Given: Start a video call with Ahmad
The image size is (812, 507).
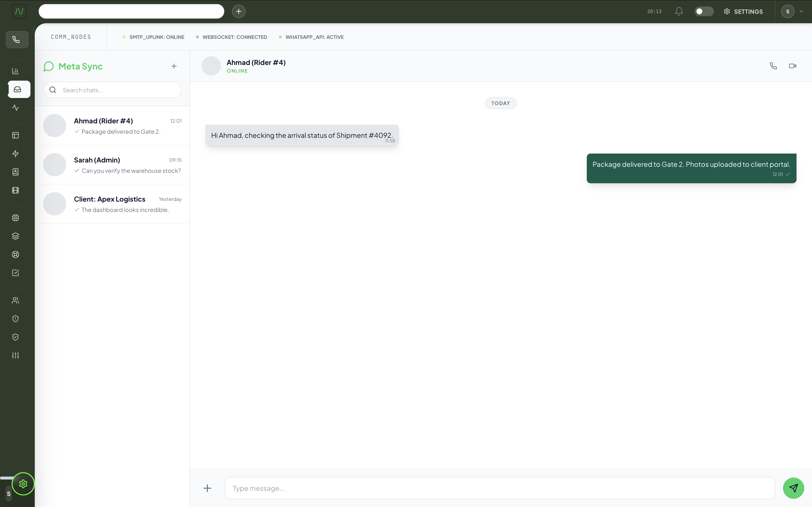Looking at the screenshot, I should point(792,66).
